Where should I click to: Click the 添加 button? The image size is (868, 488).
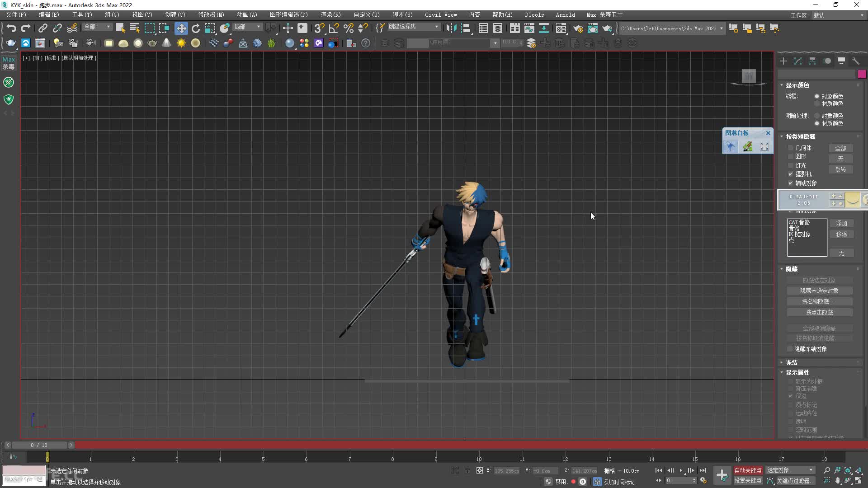coord(841,223)
